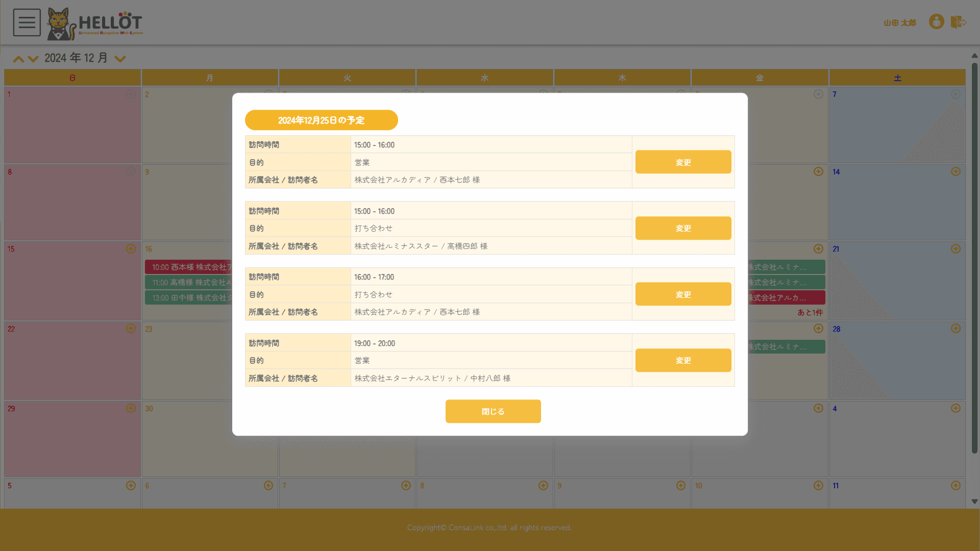Expand the month picker dropdown chevron

click(x=120, y=59)
